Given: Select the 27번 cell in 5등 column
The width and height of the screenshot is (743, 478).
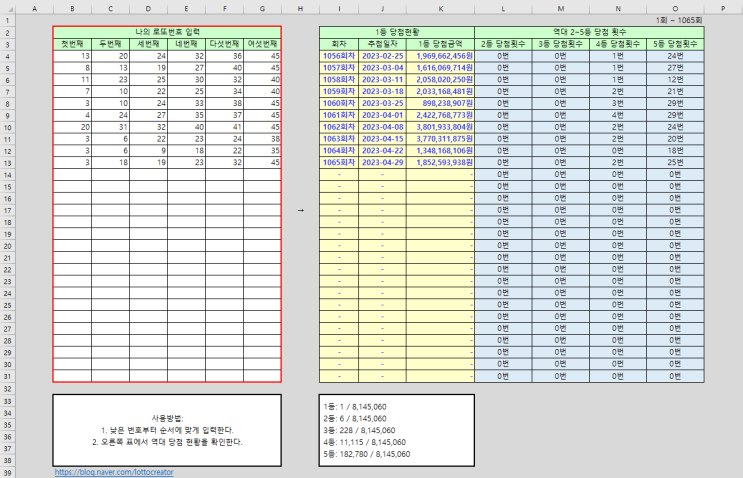Looking at the screenshot, I should [675, 68].
